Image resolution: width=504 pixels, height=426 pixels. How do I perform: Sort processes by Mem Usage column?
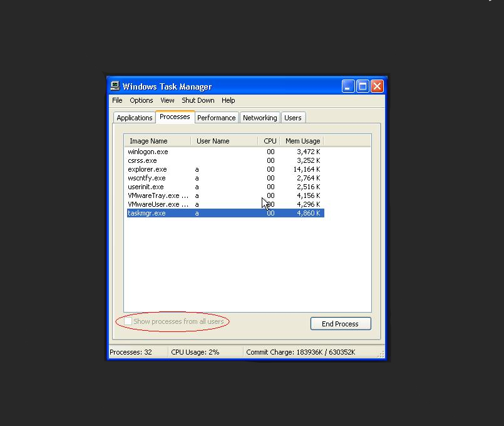pos(302,141)
